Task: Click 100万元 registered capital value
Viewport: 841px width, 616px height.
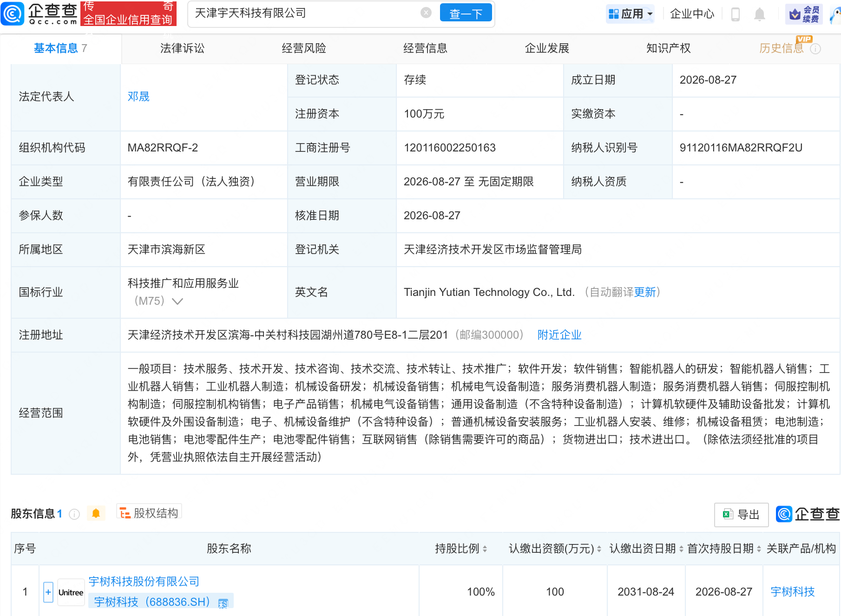Action: tap(424, 114)
